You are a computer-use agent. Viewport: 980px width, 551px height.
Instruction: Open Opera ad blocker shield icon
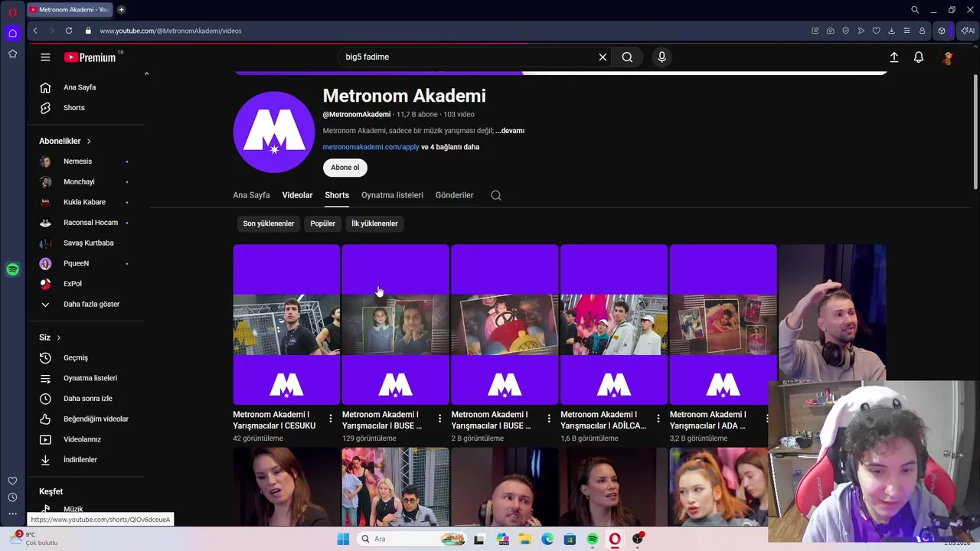[x=846, y=31]
